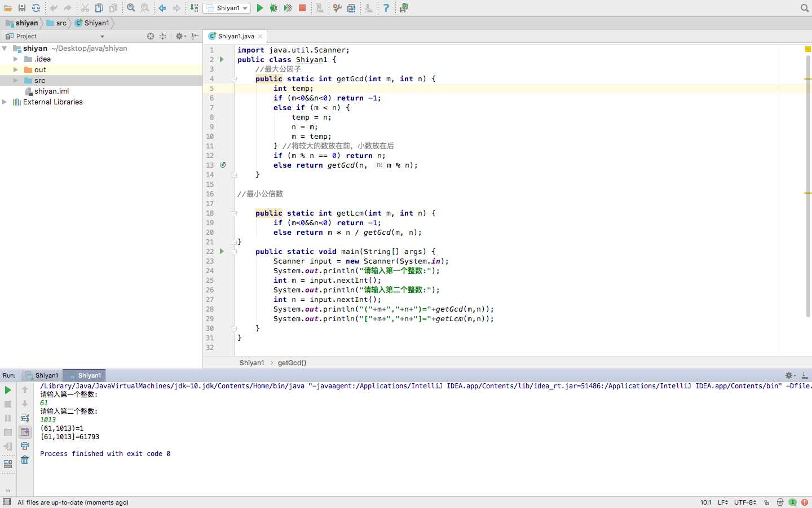Viewport: 812px width, 508px height.
Task: Click the src breadcrumb in navigation bar
Action: pyautogui.click(x=56, y=23)
